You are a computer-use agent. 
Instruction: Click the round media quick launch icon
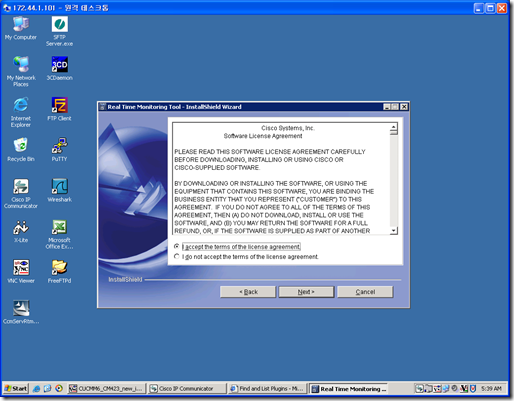tap(59, 389)
